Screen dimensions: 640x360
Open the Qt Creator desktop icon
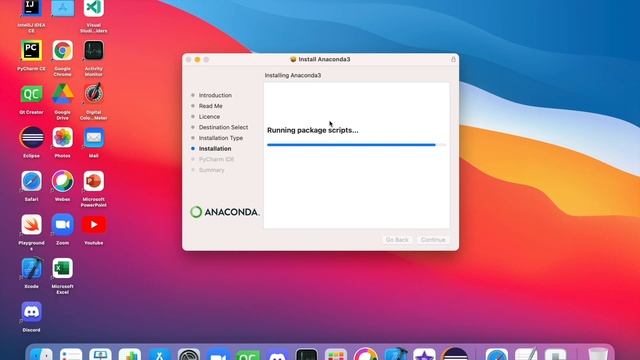point(31,94)
